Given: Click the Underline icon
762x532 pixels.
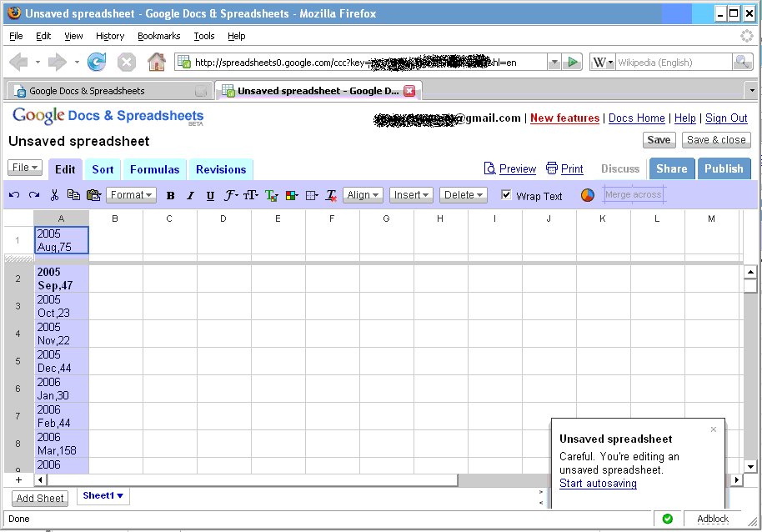Looking at the screenshot, I should tap(210, 196).
